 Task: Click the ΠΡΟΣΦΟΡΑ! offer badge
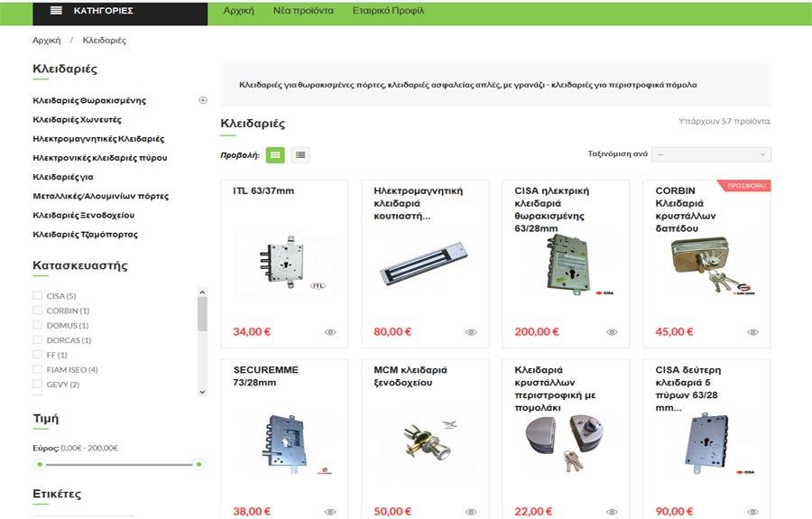pyautogui.click(x=746, y=185)
